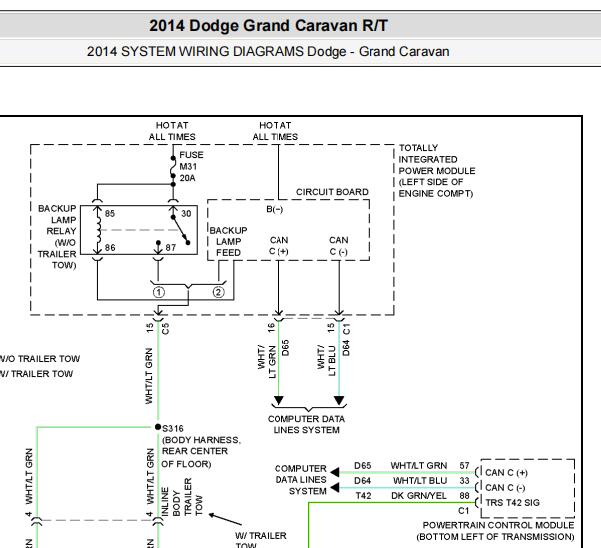Click 'HOT AT ALL TIMES' above fuse M31
Image resolution: width=601 pixels, height=548 pixels.
172,131
